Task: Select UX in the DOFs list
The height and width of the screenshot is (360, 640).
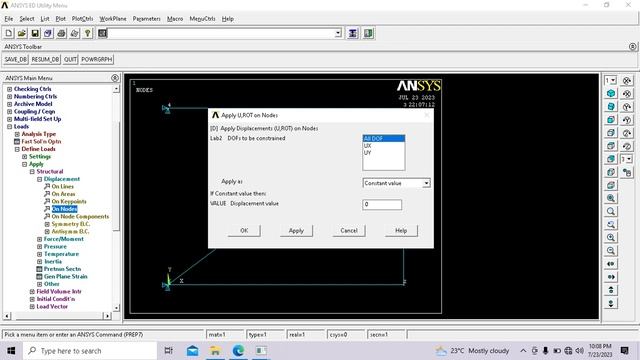Action: click(x=384, y=146)
